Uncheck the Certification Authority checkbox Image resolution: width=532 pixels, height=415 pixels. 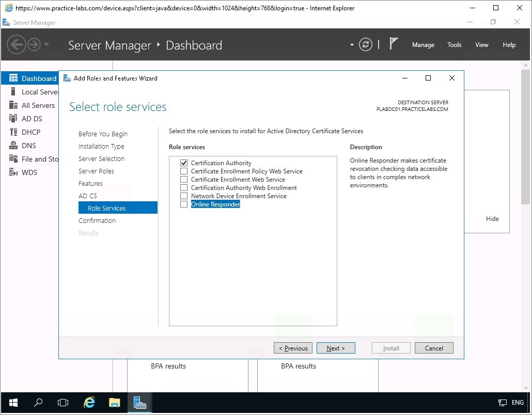point(183,163)
